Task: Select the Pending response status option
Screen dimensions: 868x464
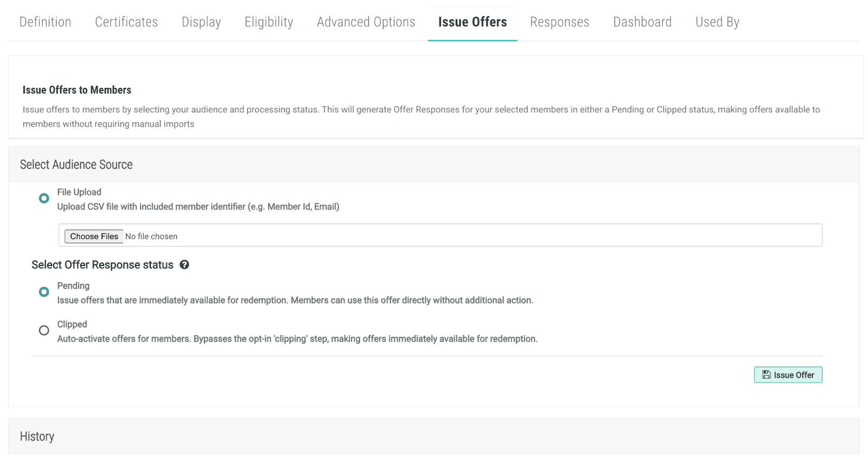Action: click(x=44, y=292)
